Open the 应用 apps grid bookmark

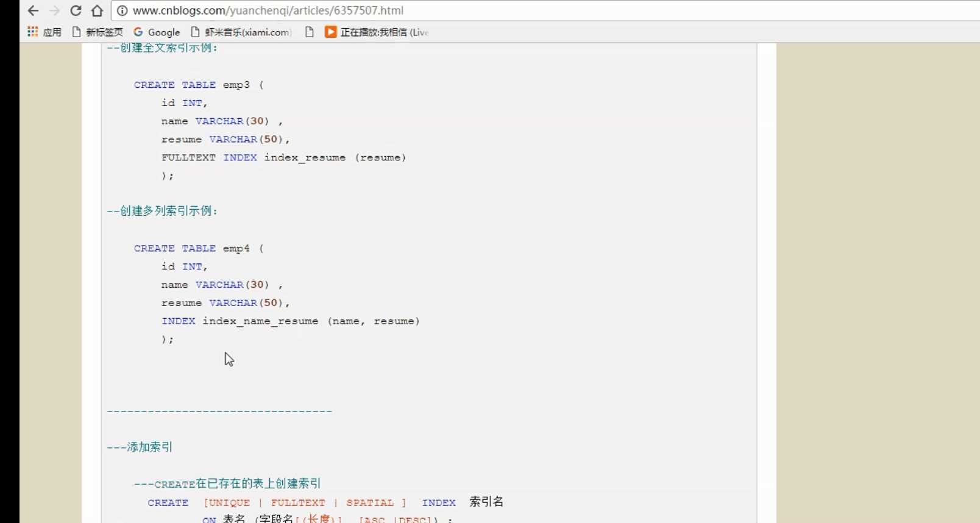(44, 32)
